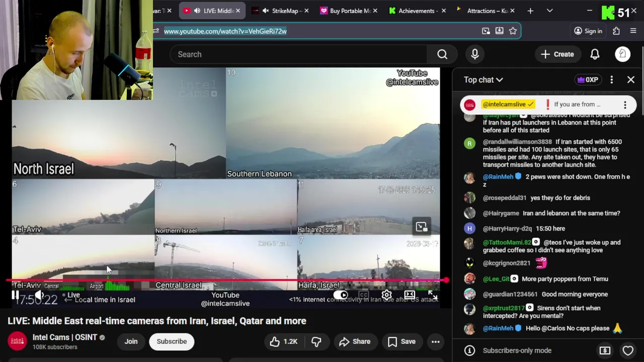Click the browser address bar URL

pos(225,31)
